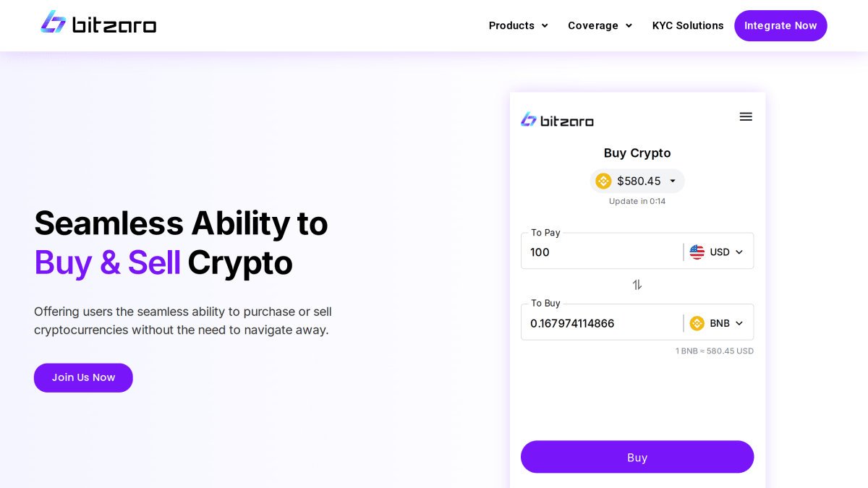The image size is (868, 488).
Task: Click the US flag icon
Action: coord(697,252)
